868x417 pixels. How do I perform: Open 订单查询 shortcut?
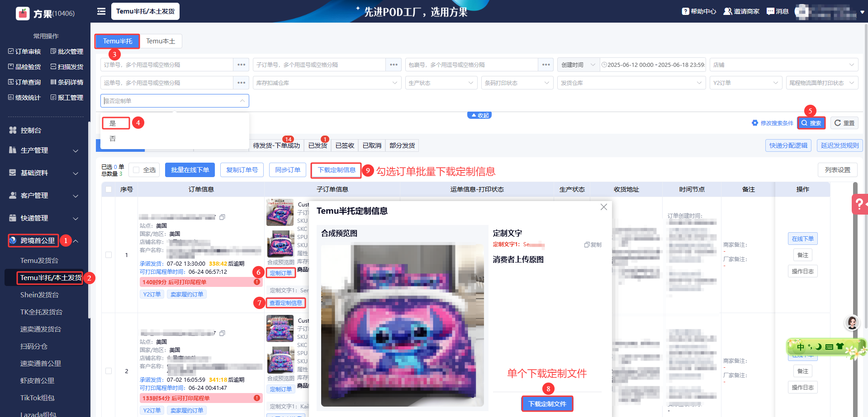[24, 82]
